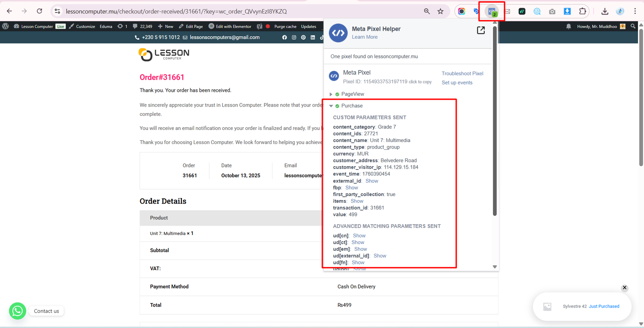Image resolution: width=644 pixels, height=328 pixels.
Task: Click the Troubleshoot Pixel link
Action: pyautogui.click(x=462, y=74)
